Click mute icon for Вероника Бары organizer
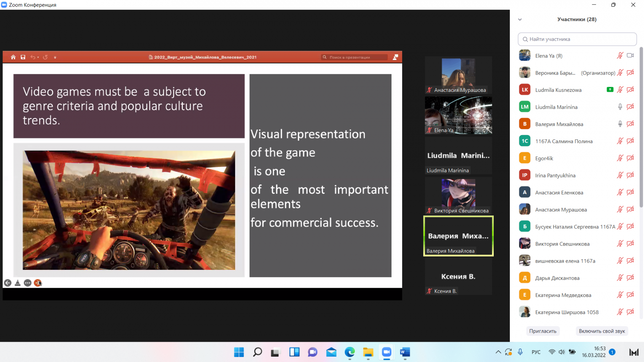The image size is (644, 362). click(620, 73)
